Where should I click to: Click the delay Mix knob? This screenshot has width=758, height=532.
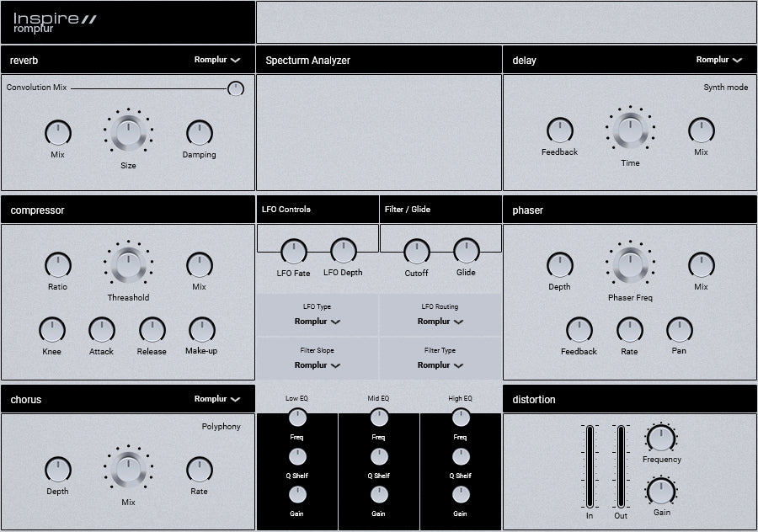point(702,130)
